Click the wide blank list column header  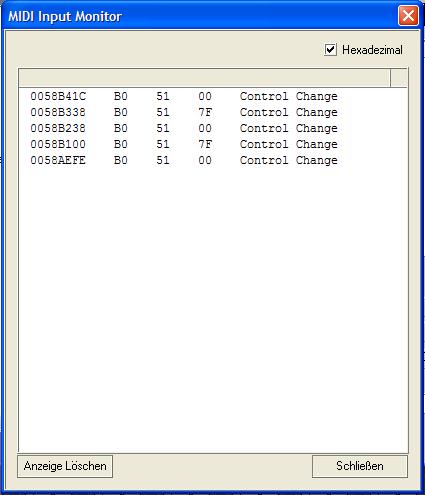click(x=204, y=78)
